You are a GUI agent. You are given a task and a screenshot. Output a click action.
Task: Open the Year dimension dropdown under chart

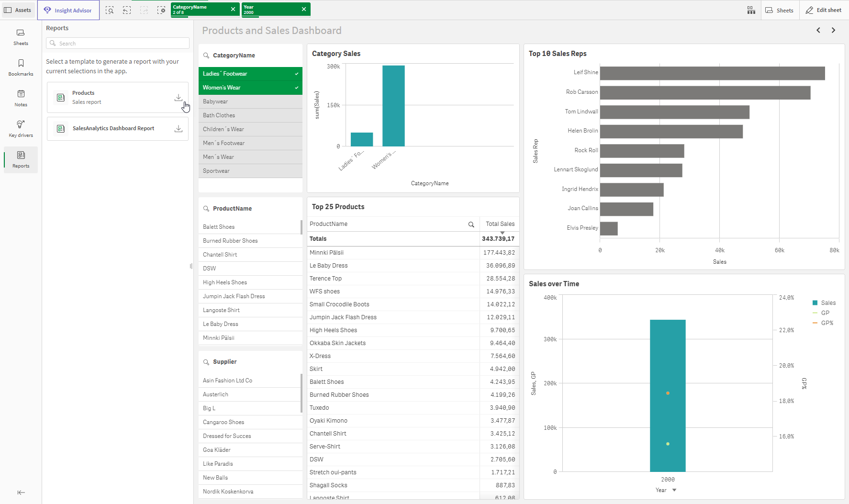(x=674, y=490)
